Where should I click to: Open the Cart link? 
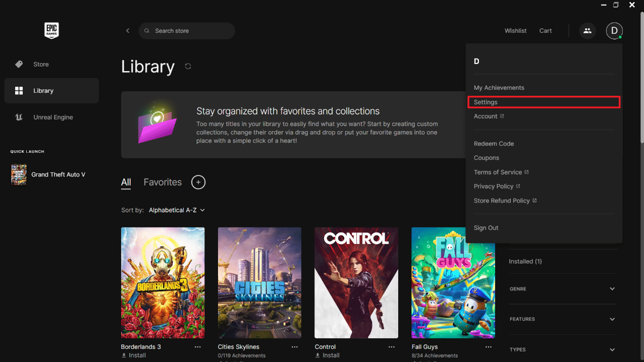546,31
